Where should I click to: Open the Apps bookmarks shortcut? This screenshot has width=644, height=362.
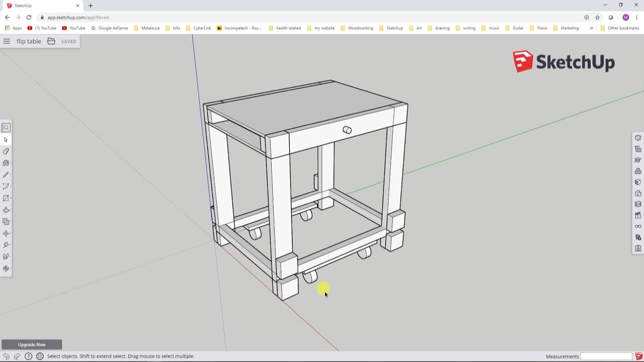click(13, 28)
